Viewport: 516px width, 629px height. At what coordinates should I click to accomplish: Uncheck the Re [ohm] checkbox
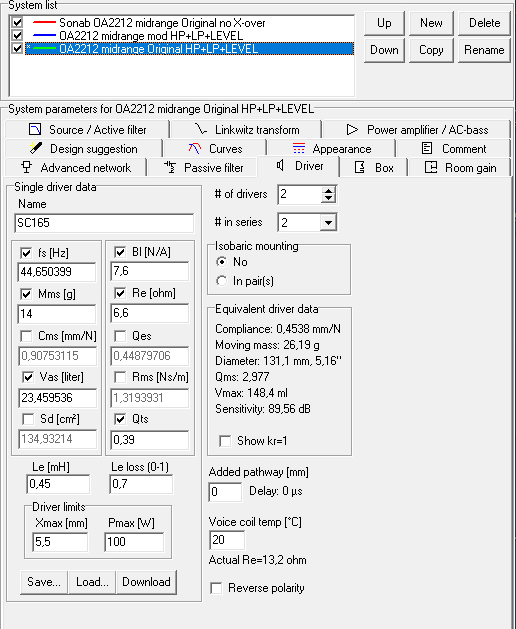tap(120, 293)
